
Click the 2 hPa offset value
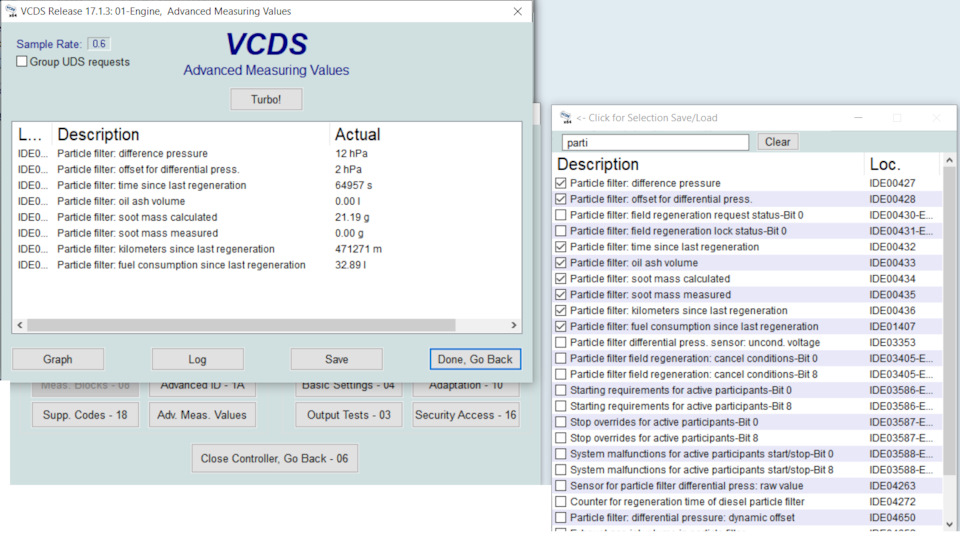pos(348,170)
